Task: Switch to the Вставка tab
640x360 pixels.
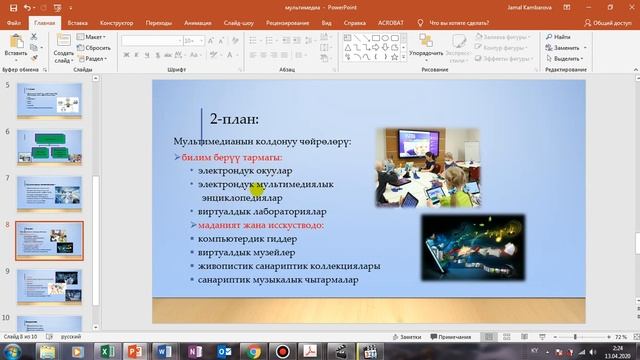Action: click(x=78, y=23)
